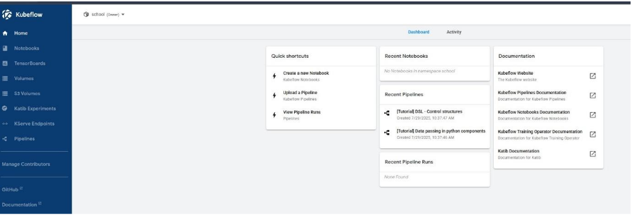Click the 'None Found' text

pyautogui.click(x=396, y=177)
